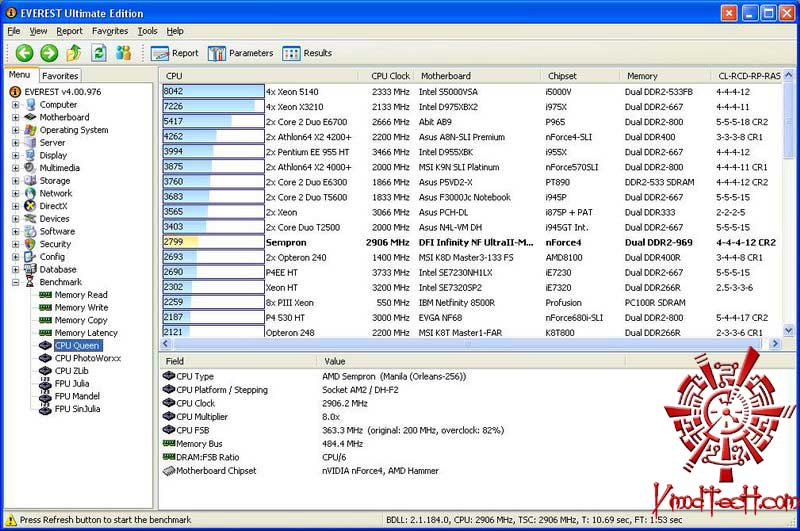The image size is (800, 531).
Task: Switch to the Favorites tab
Action: (60, 75)
